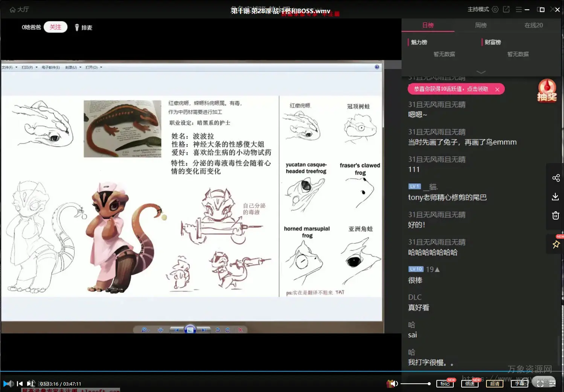Switch to the 在线20 online users tab

(534, 25)
